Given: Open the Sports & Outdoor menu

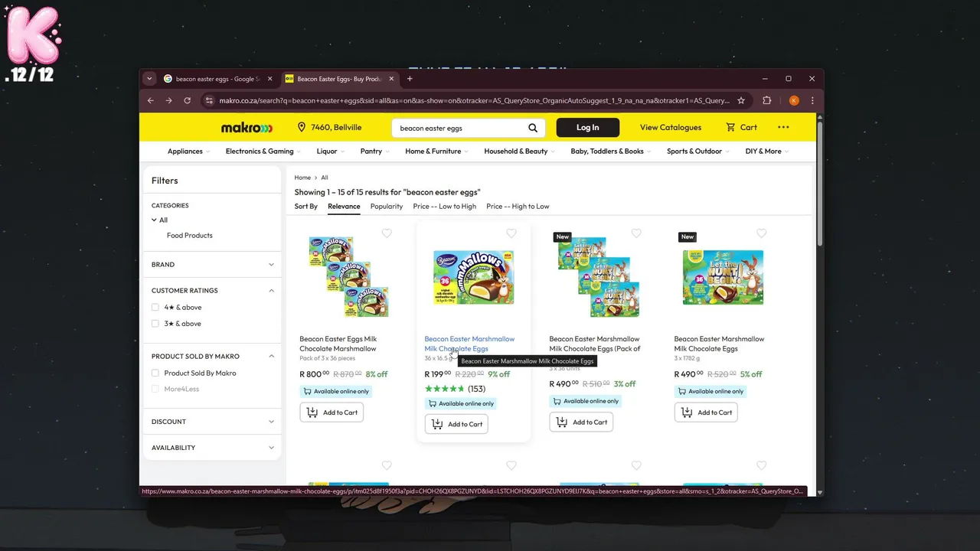Looking at the screenshot, I should pyautogui.click(x=697, y=152).
